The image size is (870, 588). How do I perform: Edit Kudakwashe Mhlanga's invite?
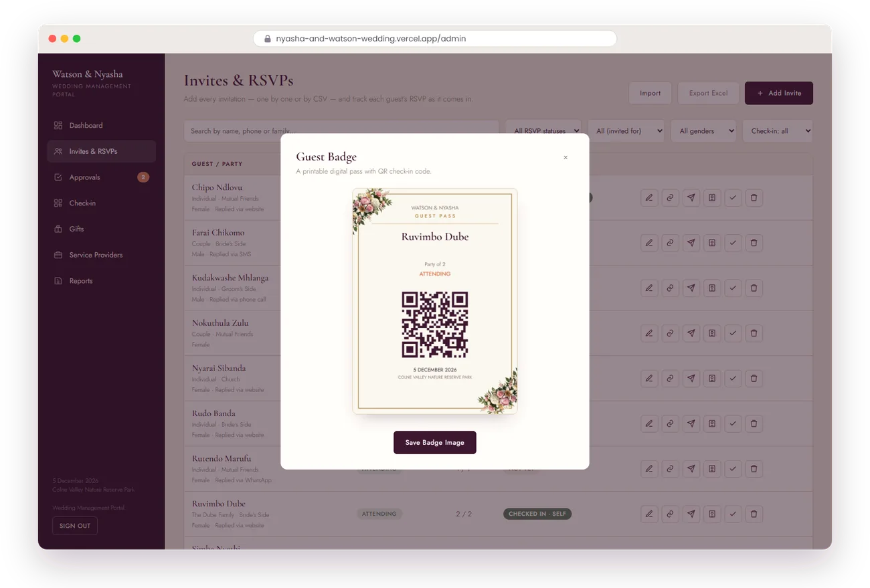(649, 288)
